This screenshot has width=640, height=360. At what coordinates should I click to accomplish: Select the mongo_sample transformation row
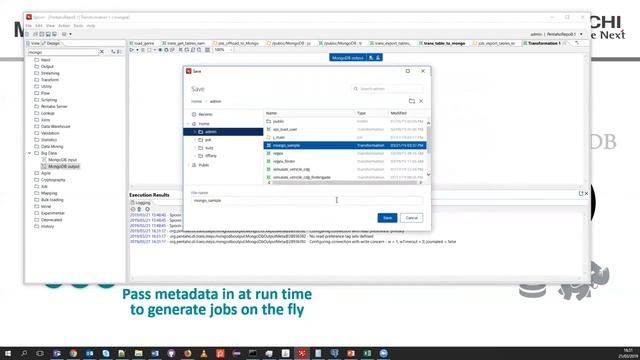tap(345, 145)
